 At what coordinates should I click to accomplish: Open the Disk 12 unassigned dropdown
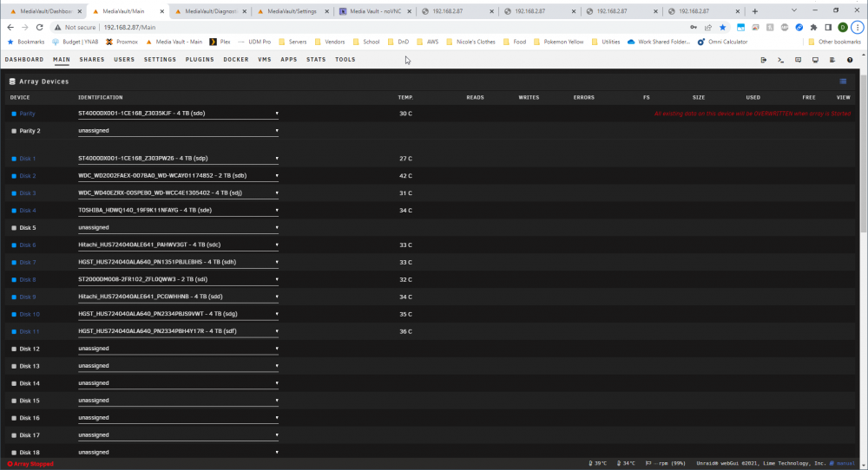point(178,349)
